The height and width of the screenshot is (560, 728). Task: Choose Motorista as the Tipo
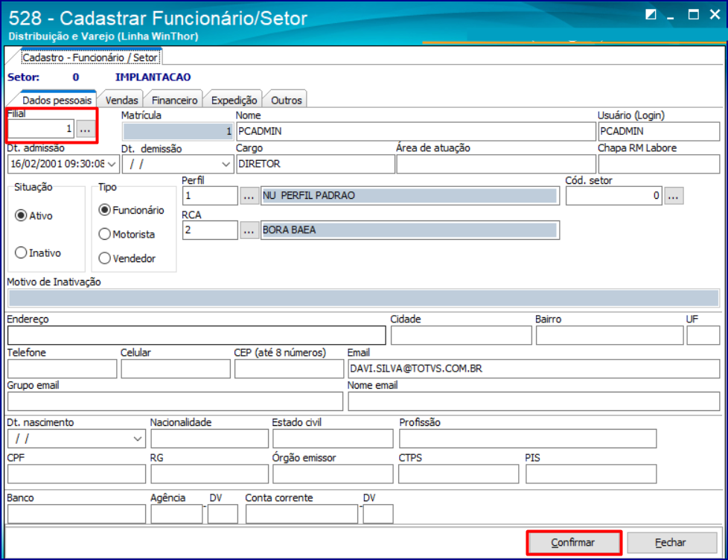105,234
